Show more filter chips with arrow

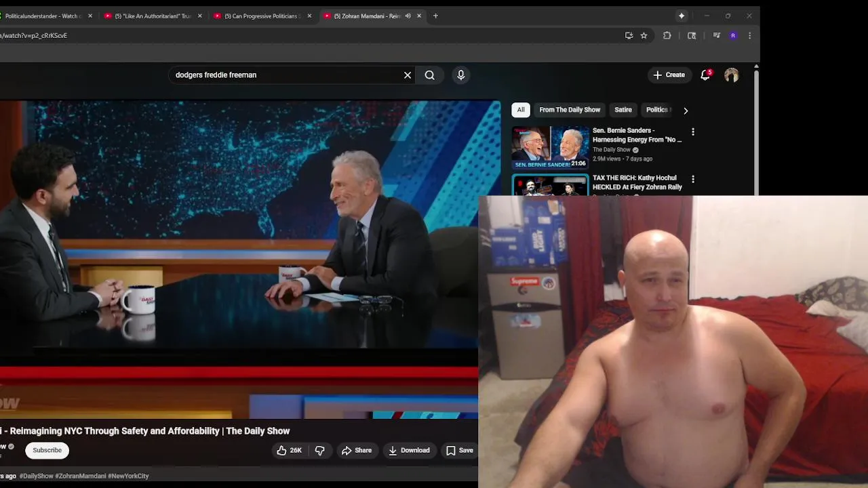pyautogui.click(x=686, y=110)
